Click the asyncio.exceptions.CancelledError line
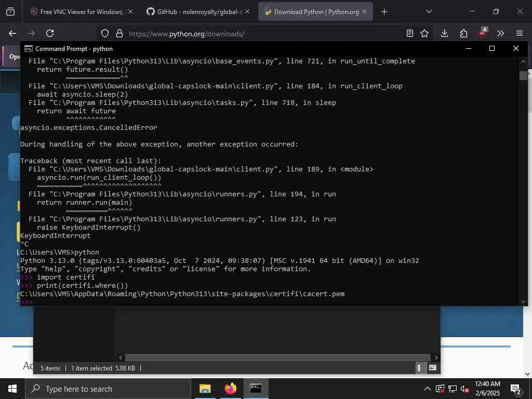The height and width of the screenshot is (399, 532). (x=89, y=128)
